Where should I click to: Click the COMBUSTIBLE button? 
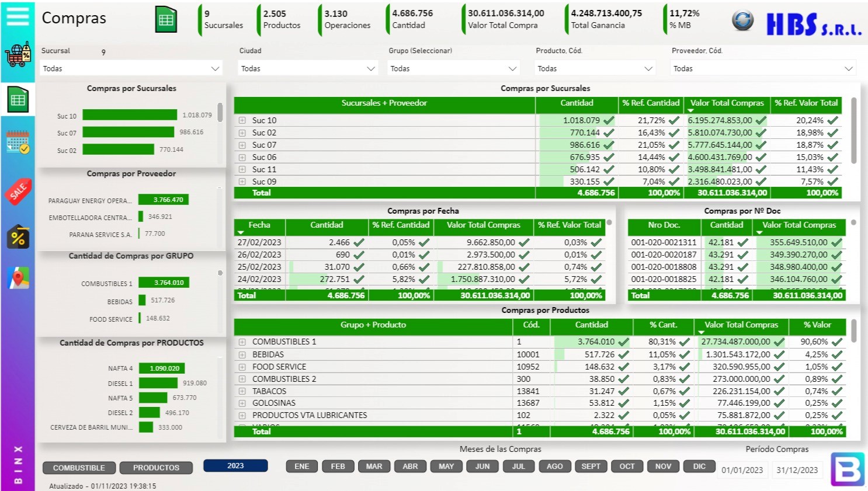79,468
